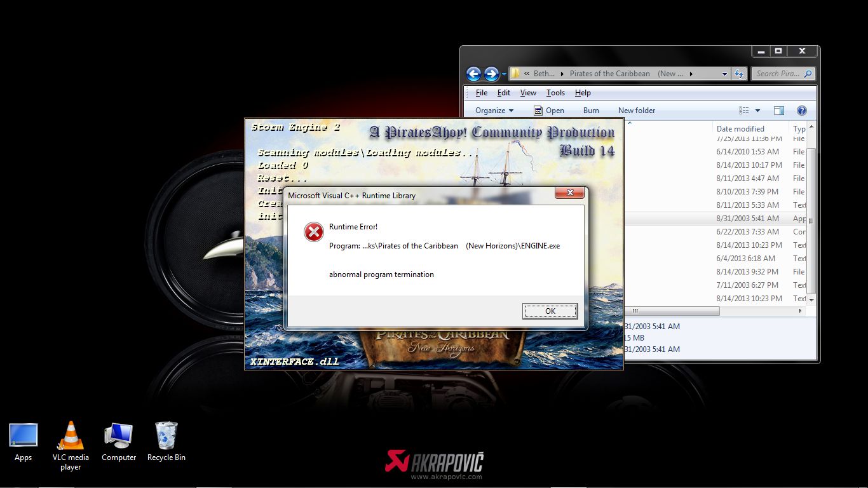Image resolution: width=868 pixels, height=488 pixels.
Task: Click the Explorer search box
Action: [x=783, y=74]
